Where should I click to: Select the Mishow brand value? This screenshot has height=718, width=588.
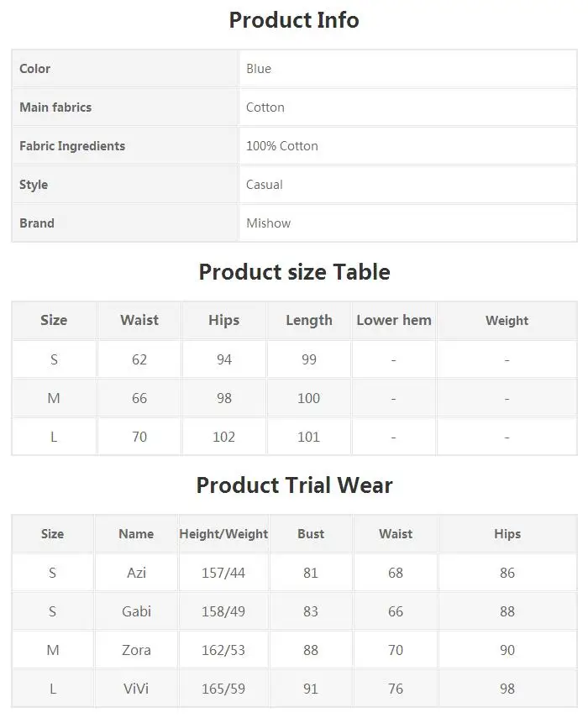pyautogui.click(x=268, y=223)
